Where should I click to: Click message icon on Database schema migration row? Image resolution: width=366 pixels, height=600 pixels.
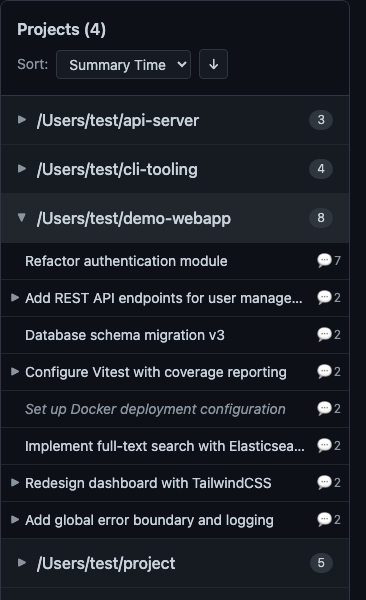coord(324,334)
